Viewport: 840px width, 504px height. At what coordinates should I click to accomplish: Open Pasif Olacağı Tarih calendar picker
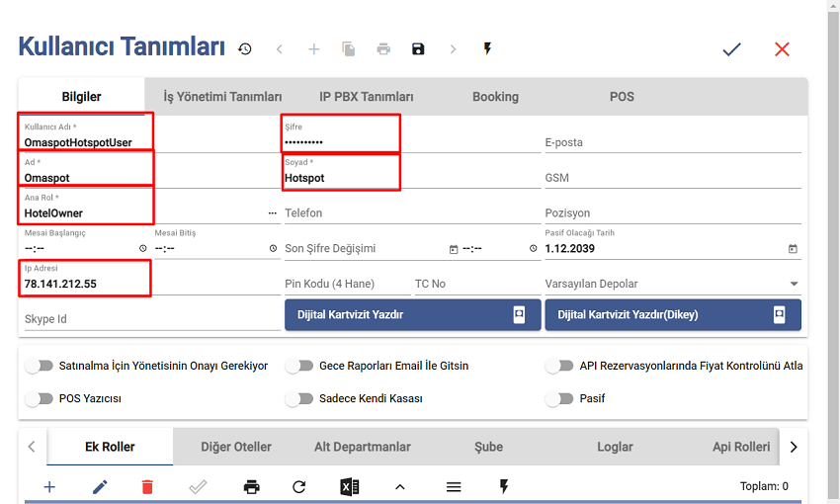coord(793,249)
